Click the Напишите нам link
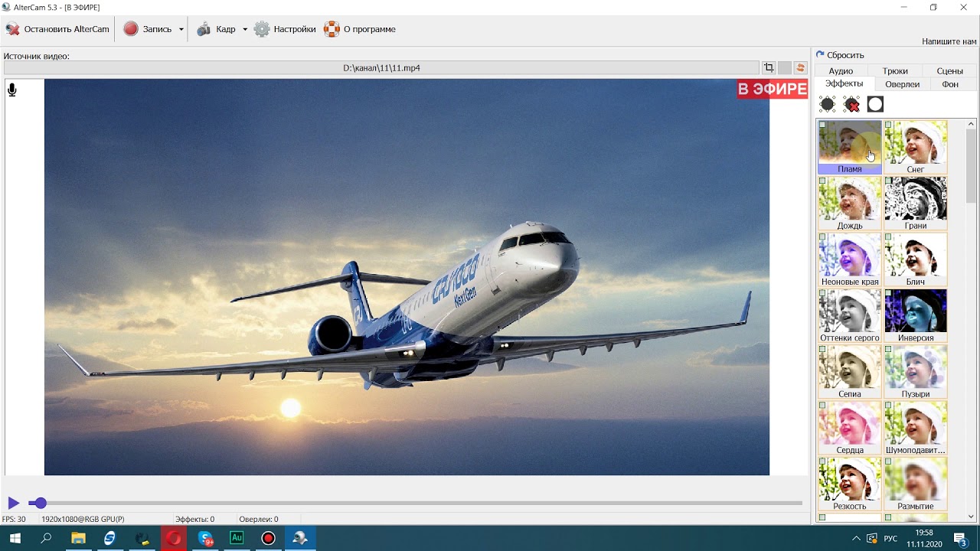Image resolution: width=980 pixels, height=551 pixels. [x=949, y=41]
